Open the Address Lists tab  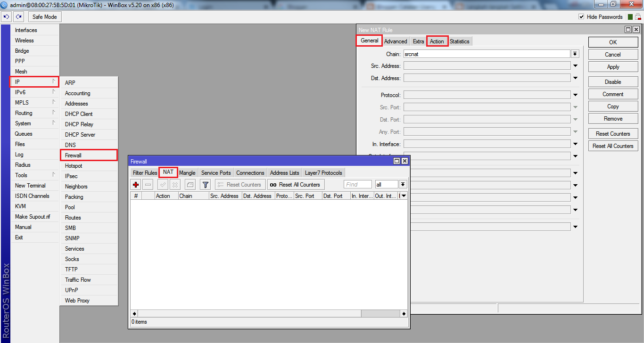285,173
